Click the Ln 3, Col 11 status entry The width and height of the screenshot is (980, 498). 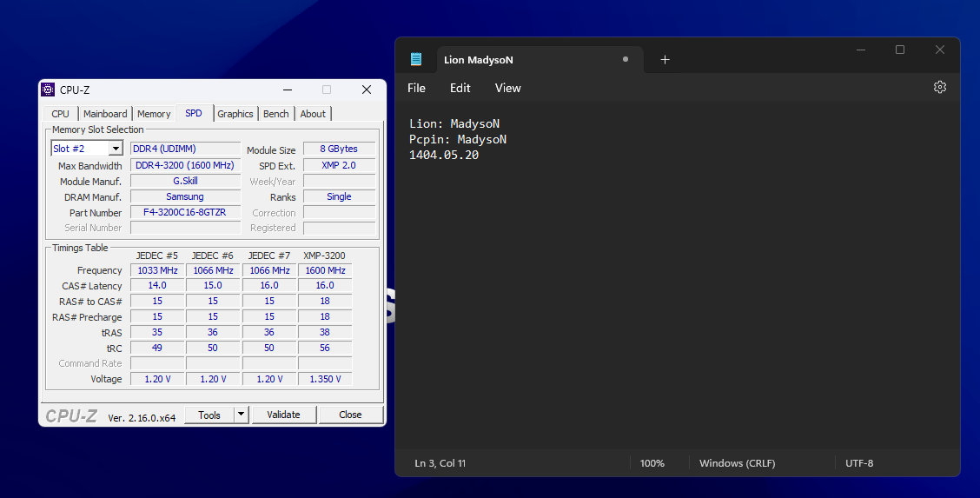(x=440, y=463)
